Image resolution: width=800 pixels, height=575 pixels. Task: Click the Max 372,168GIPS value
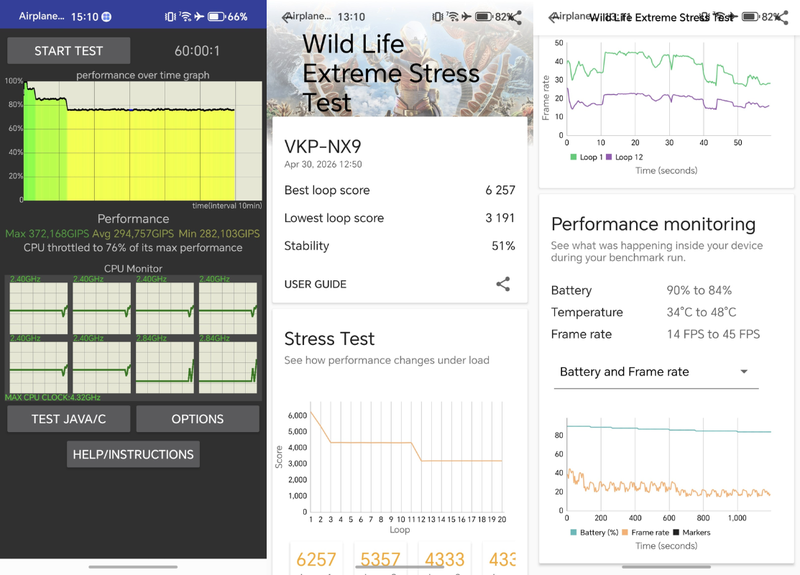click(47, 234)
